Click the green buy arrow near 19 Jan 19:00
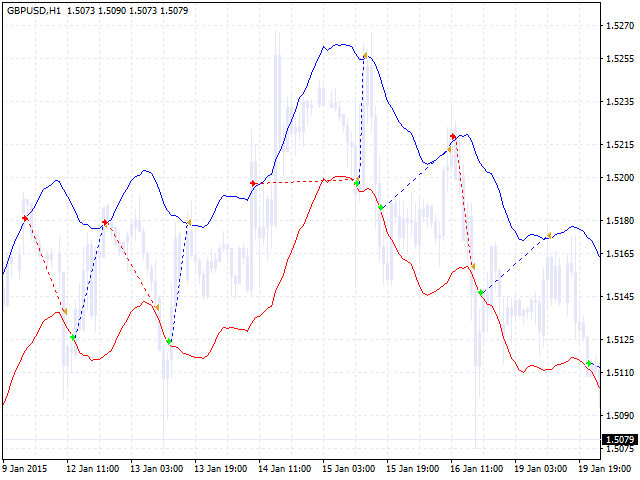Viewport: 640px width, 480px height. 589,363
